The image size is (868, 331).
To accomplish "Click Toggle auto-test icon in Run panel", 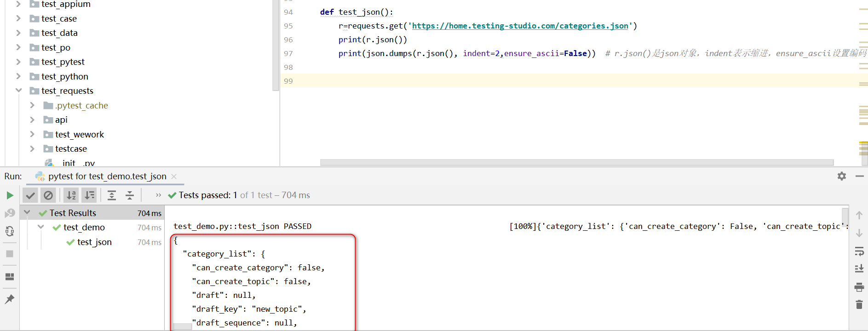I will (10, 231).
